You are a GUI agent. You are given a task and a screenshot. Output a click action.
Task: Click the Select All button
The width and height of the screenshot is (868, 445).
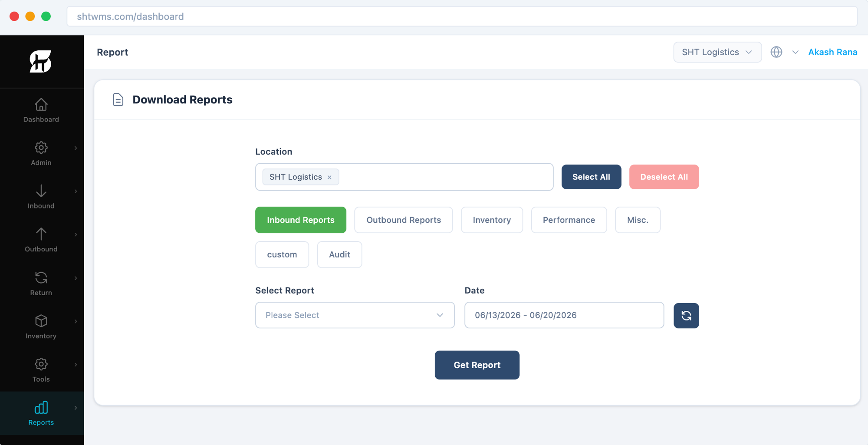pyautogui.click(x=591, y=177)
